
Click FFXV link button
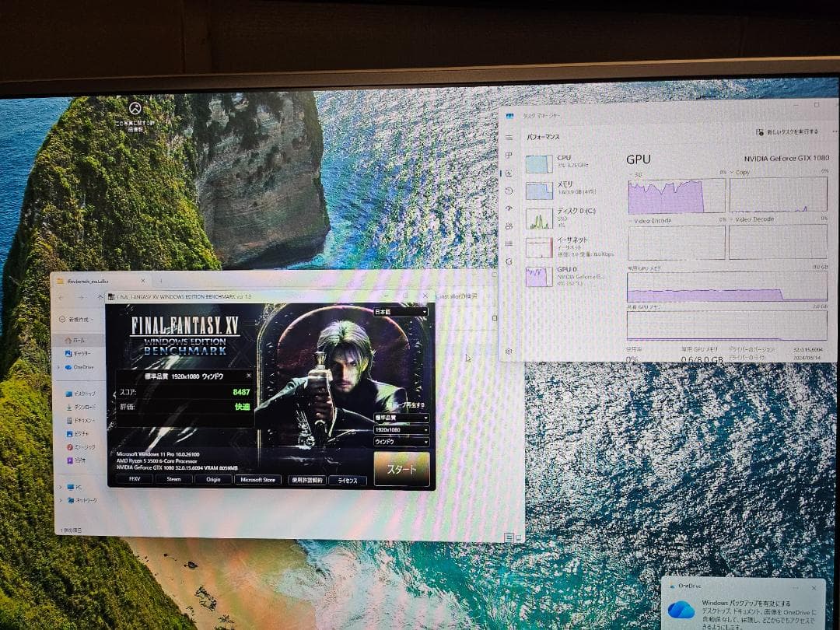pos(135,479)
